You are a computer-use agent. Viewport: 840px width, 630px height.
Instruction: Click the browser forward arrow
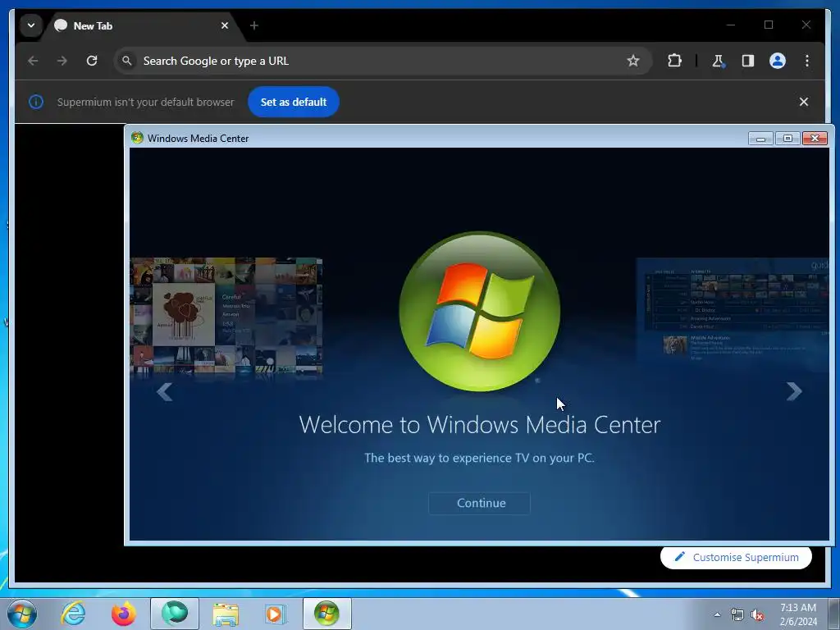62,61
